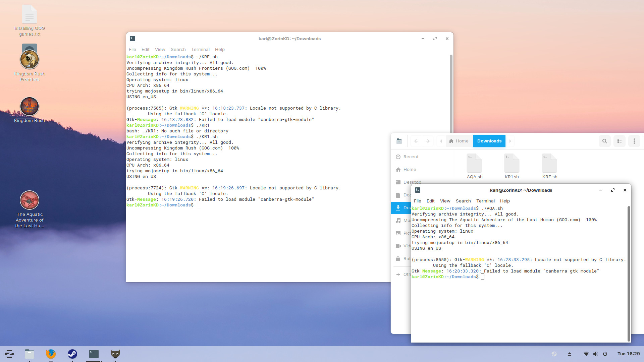Go back in Files window
Screen dimensions: 644x362
[x=416, y=141]
